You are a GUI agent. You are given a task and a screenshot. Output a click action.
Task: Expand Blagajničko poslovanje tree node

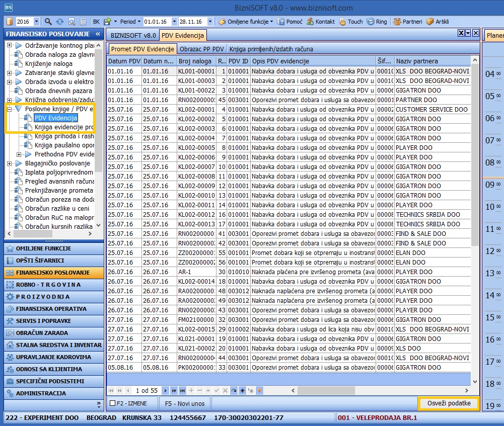tap(10, 163)
